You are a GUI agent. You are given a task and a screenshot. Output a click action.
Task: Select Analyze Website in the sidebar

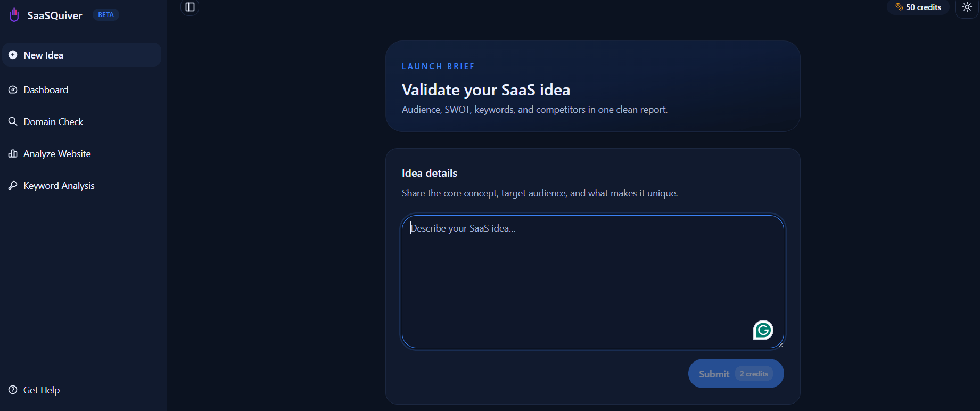(x=57, y=153)
